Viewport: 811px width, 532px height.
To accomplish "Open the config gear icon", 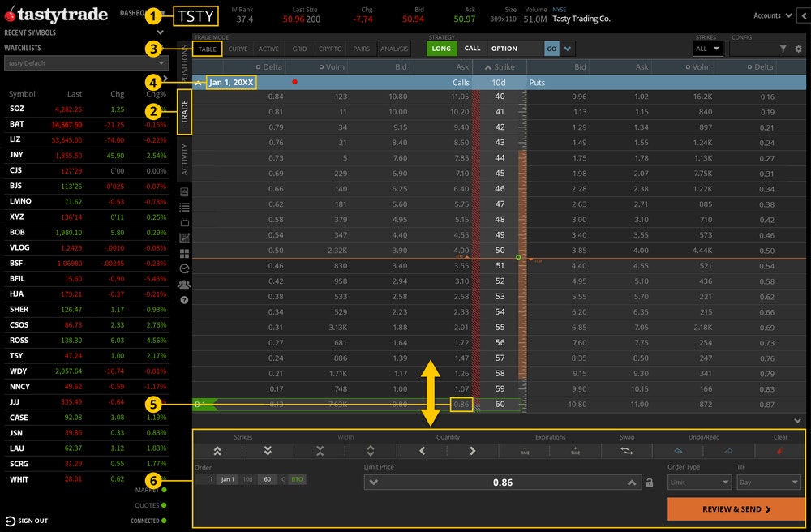I will 798,48.
